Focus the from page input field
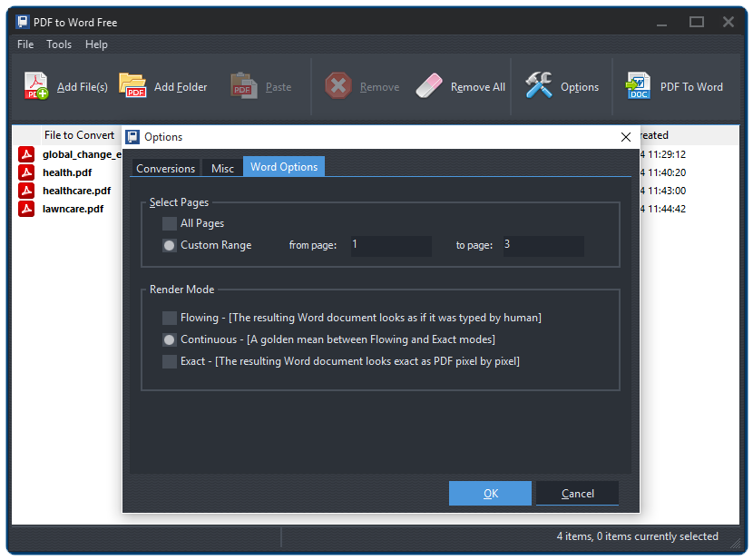Screen dimensions: 753x560 click(x=391, y=245)
